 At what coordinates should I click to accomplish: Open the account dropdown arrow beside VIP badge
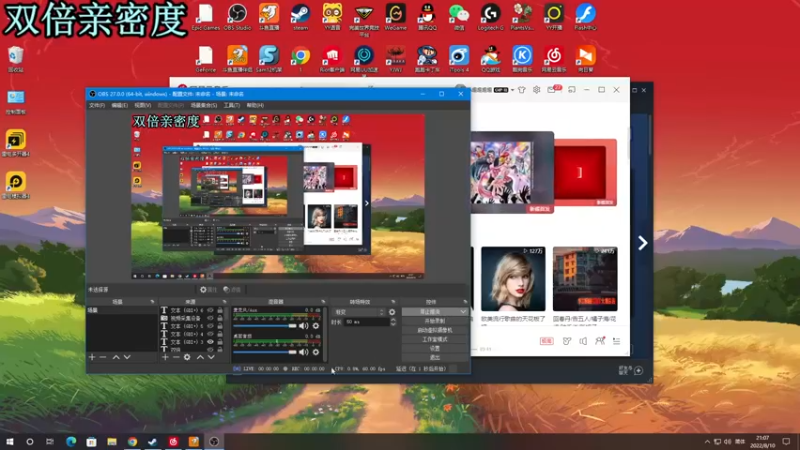pyautogui.click(x=512, y=90)
